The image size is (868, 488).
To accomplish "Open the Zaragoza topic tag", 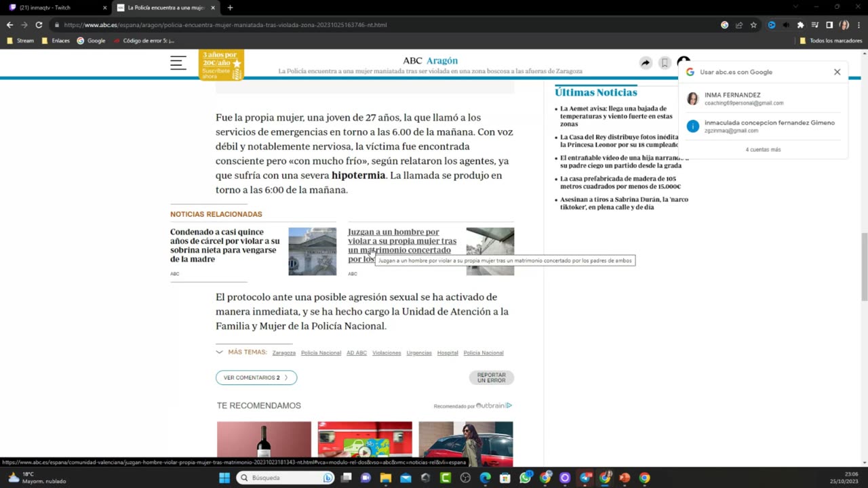I will click(284, 353).
